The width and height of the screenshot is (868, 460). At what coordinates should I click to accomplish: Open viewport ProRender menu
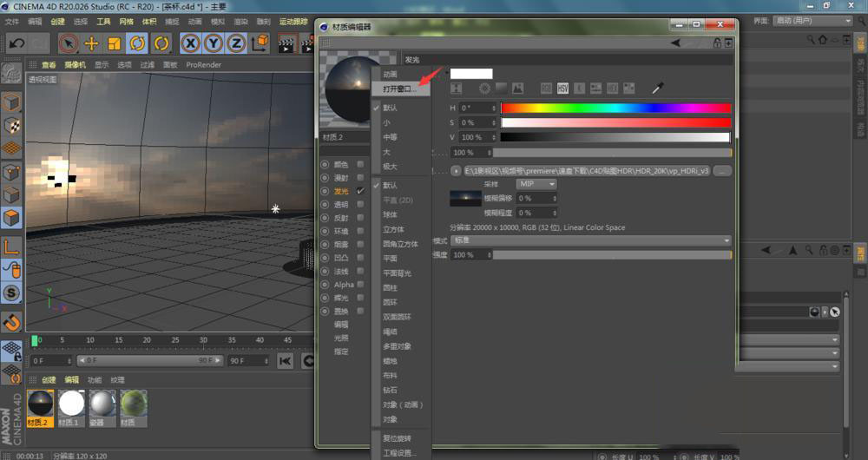204,65
